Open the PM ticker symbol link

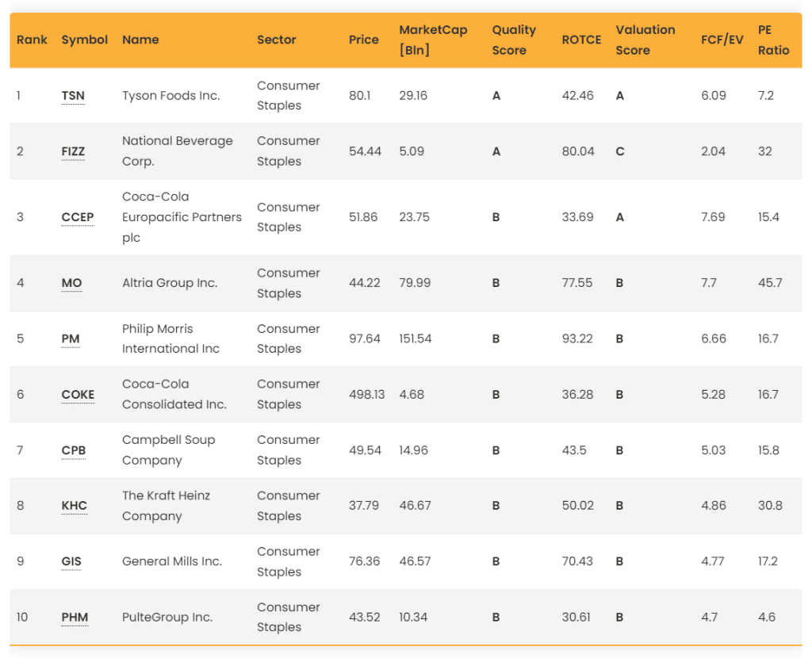tap(71, 339)
